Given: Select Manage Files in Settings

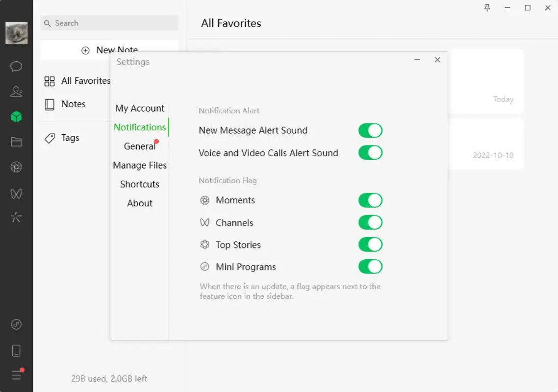Looking at the screenshot, I should pos(139,165).
